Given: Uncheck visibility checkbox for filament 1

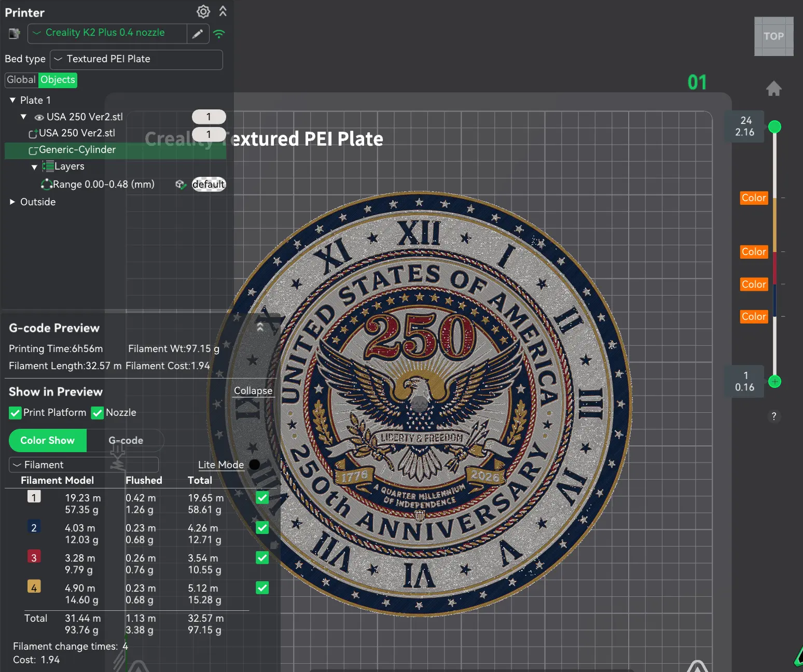Looking at the screenshot, I should click(x=262, y=498).
